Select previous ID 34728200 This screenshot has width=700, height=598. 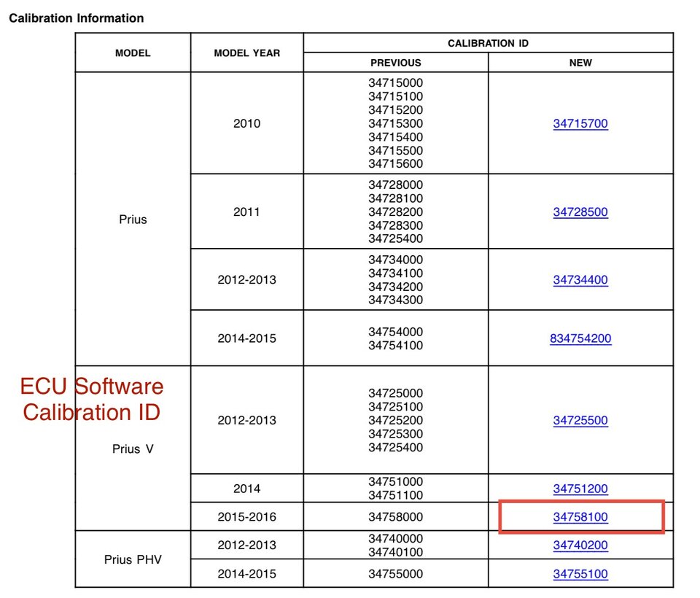(395, 211)
